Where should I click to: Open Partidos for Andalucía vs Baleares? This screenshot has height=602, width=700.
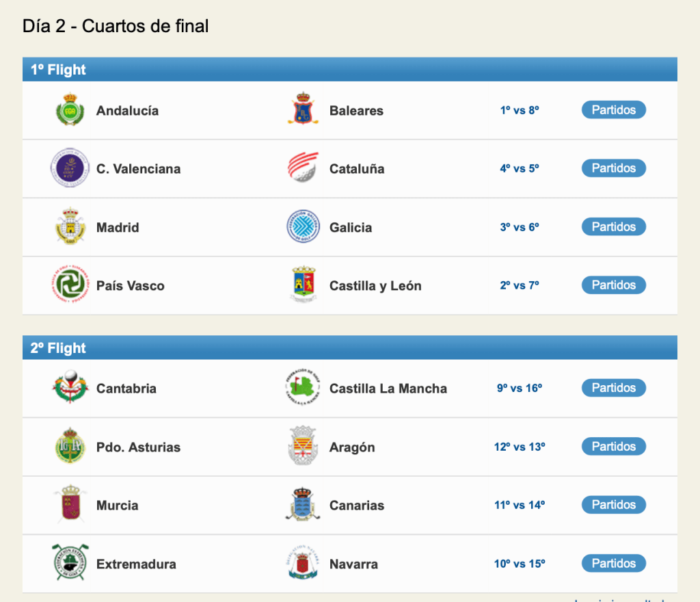[613, 110]
